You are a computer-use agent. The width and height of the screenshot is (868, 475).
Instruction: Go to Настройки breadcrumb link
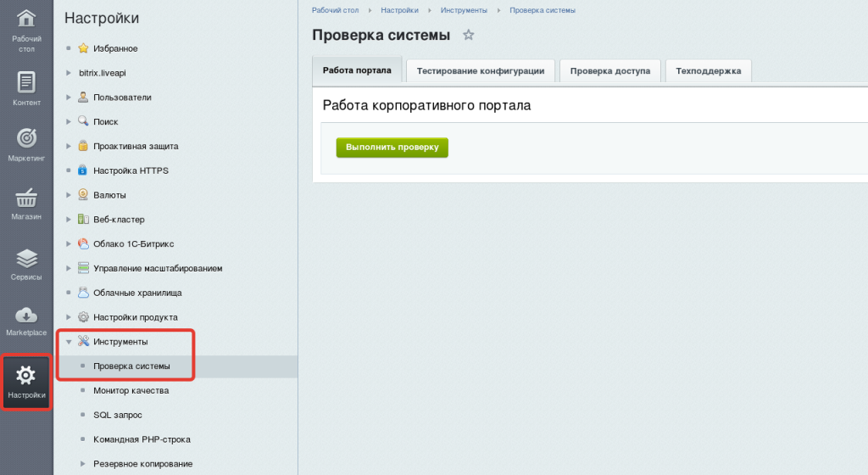pyautogui.click(x=400, y=10)
